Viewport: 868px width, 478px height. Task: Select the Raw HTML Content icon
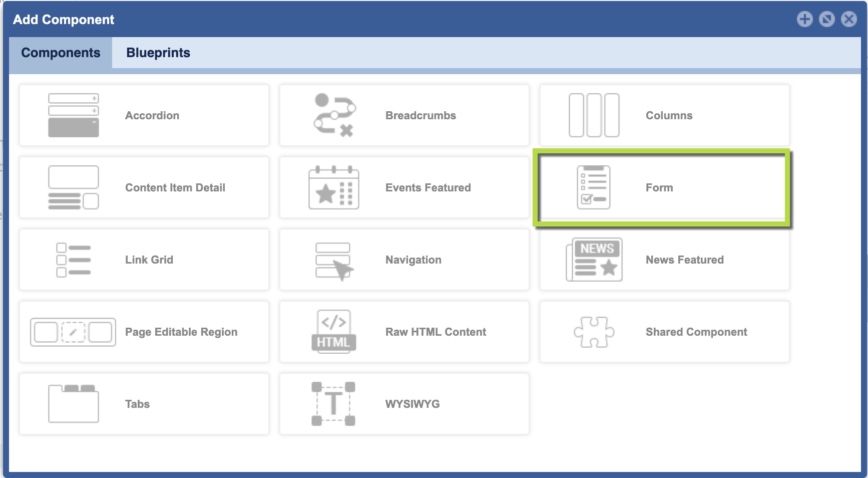[334, 332]
